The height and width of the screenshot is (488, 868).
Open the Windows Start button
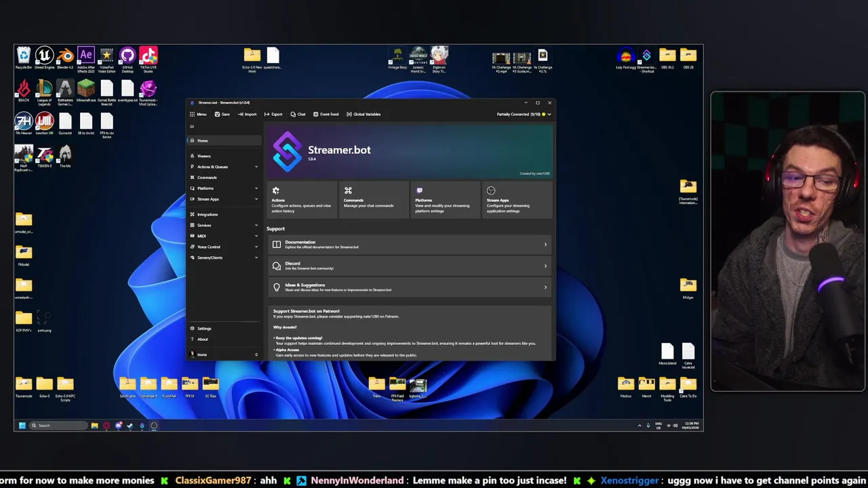click(22, 426)
